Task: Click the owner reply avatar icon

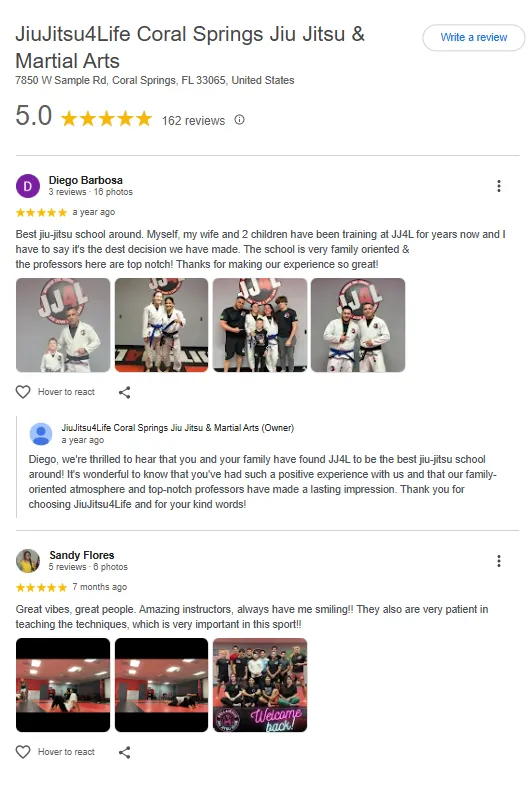Action: click(41, 434)
